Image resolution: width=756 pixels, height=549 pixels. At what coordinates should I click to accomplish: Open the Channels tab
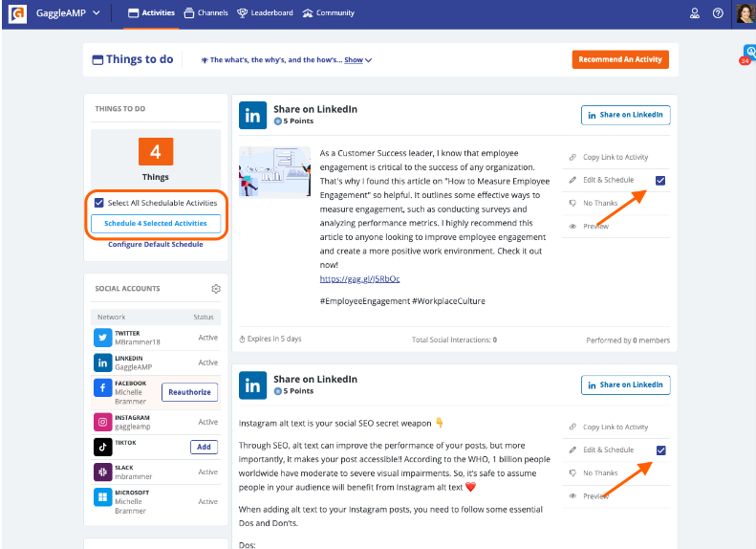205,13
